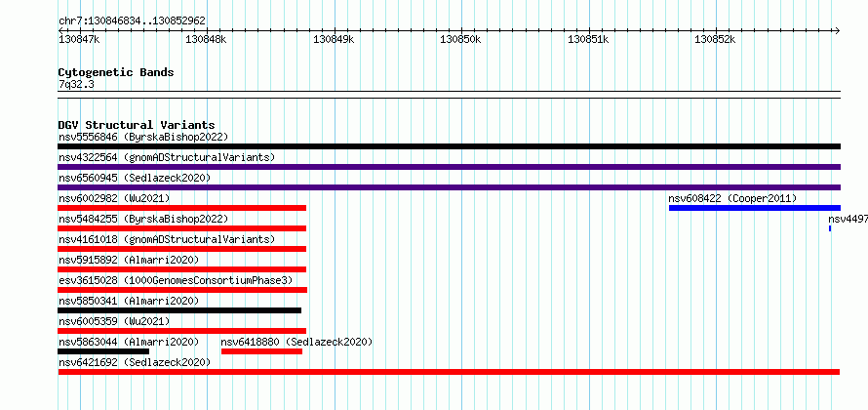Image resolution: width=868 pixels, height=410 pixels.
Task: Open nsv6560945 (Sedlazeck2020) variant label
Action: (x=135, y=178)
